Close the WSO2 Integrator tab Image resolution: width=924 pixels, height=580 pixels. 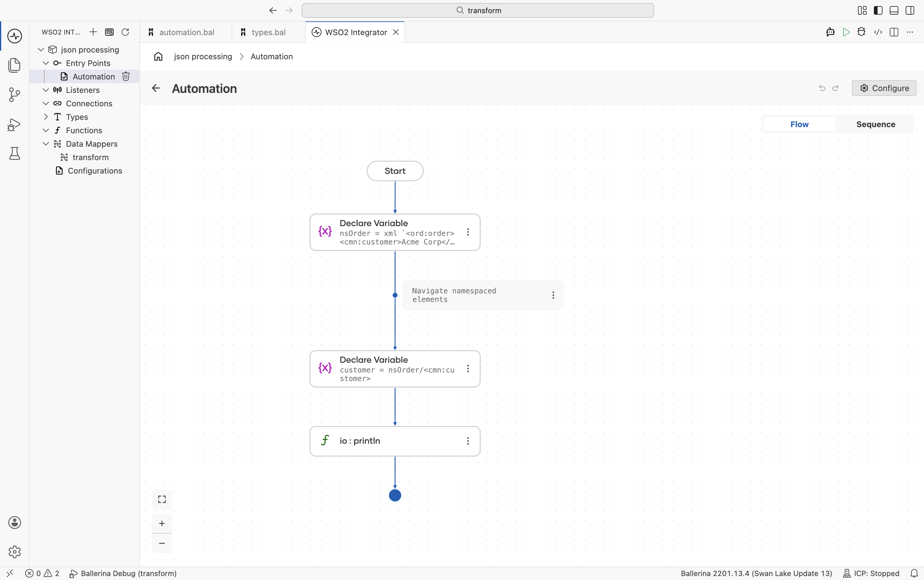coord(396,32)
